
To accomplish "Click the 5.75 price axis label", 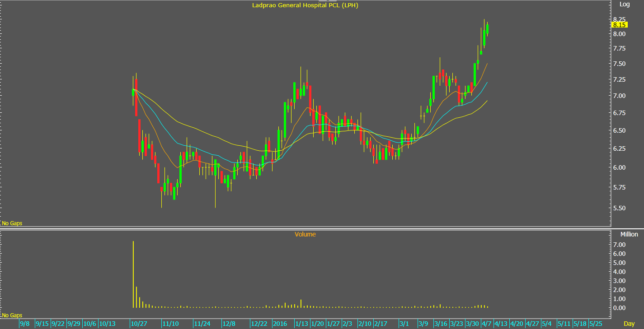I will [619, 187].
